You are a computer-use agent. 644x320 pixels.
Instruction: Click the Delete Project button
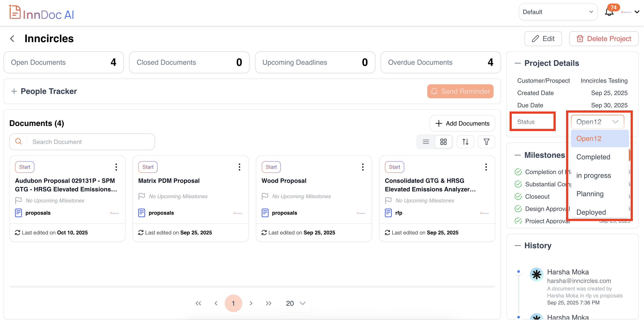pyautogui.click(x=604, y=39)
